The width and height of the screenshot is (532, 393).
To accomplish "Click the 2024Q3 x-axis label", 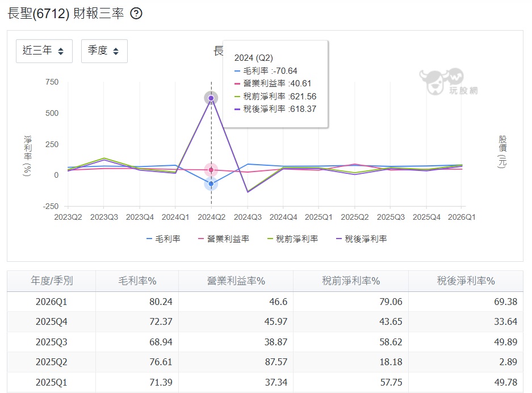I will 248,217.
